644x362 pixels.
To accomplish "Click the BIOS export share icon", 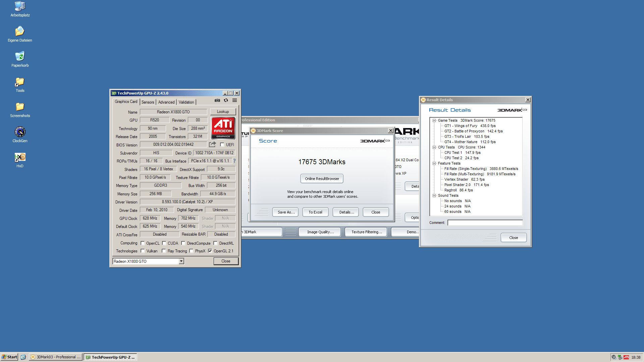I will (212, 144).
